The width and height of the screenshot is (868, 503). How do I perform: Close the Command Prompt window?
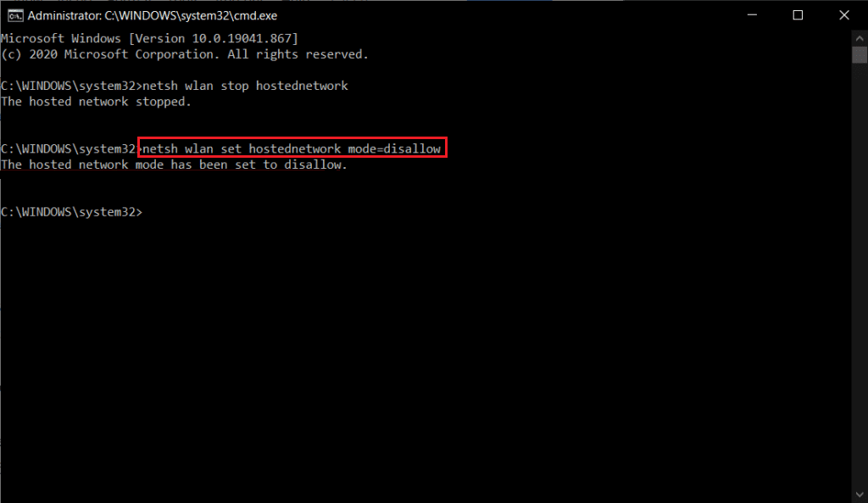[x=843, y=15]
